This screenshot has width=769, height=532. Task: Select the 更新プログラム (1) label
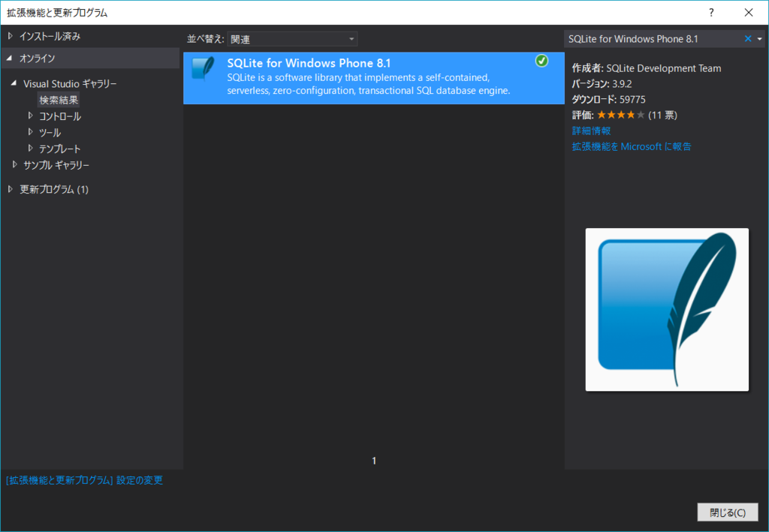click(x=54, y=189)
